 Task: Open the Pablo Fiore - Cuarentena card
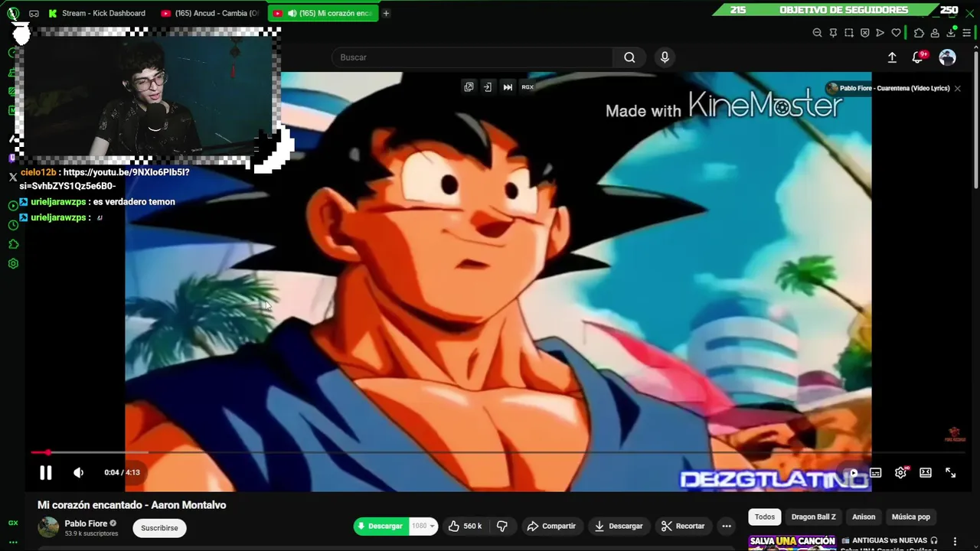pos(887,88)
